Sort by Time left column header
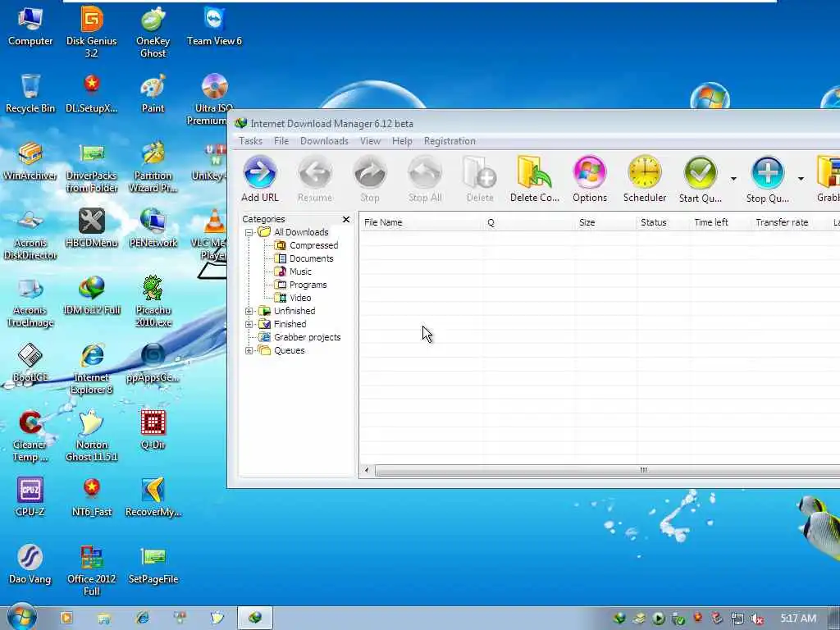This screenshot has height=630, width=840. pyautogui.click(x=719, y=222)
